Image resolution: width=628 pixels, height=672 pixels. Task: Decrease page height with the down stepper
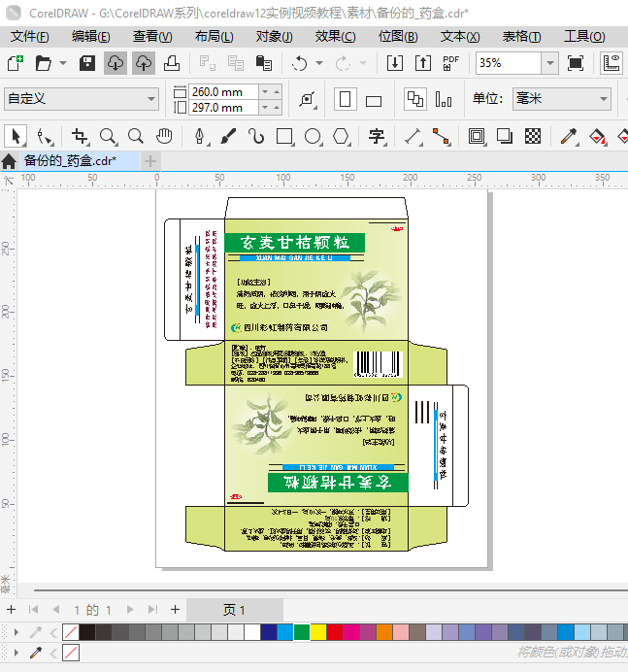point(265,108)
